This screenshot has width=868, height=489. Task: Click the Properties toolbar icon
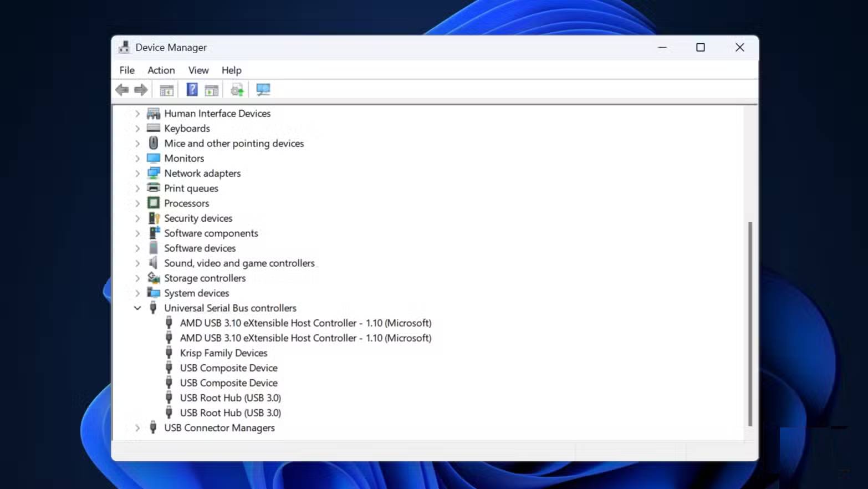click(x=211, y=90)
